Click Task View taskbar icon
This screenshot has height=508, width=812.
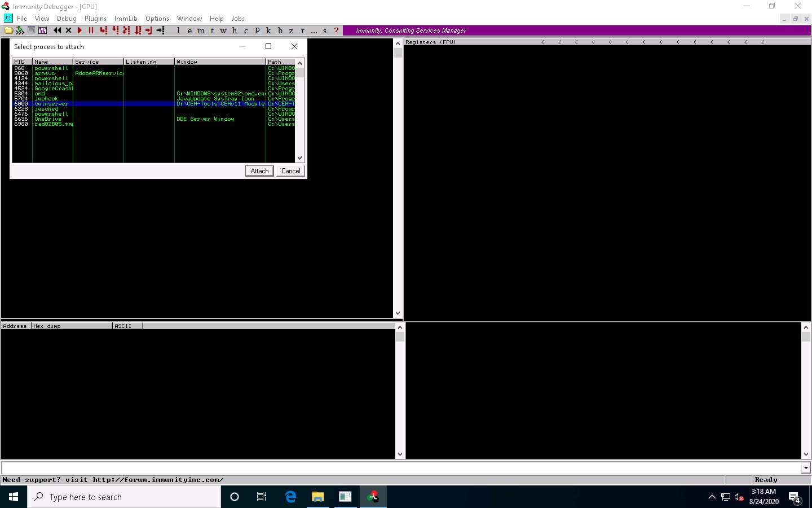click(x=262, y=497)
